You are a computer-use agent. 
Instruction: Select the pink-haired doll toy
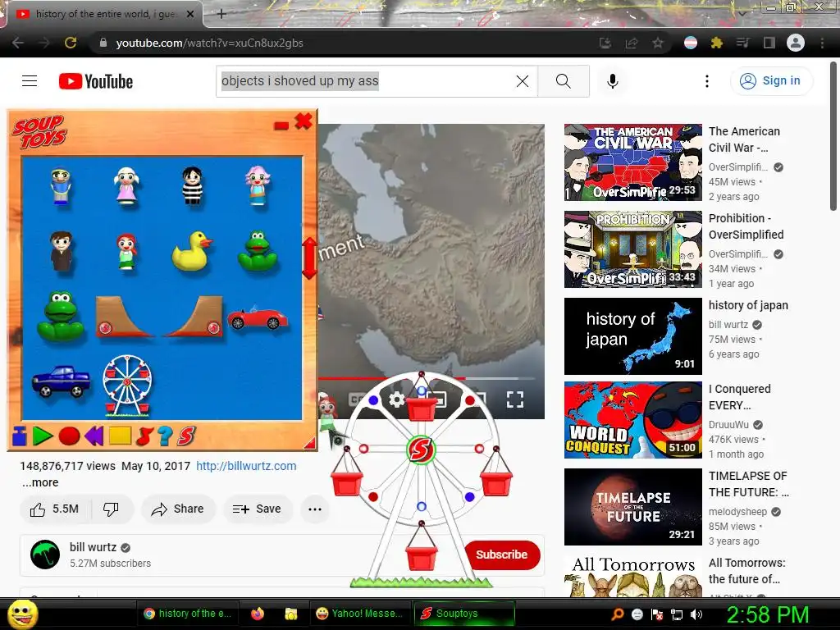click(x=258, y=185)
